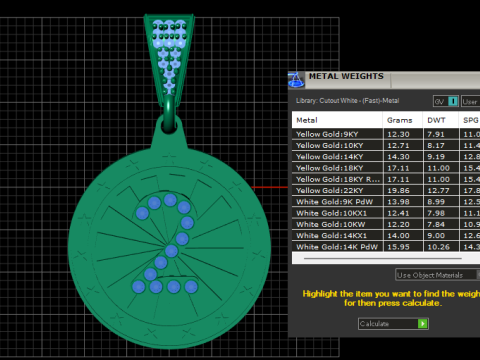Select the Yellow Gold:9KY row
Viewport: 480px width, 360px height.
tap(386, 134)
